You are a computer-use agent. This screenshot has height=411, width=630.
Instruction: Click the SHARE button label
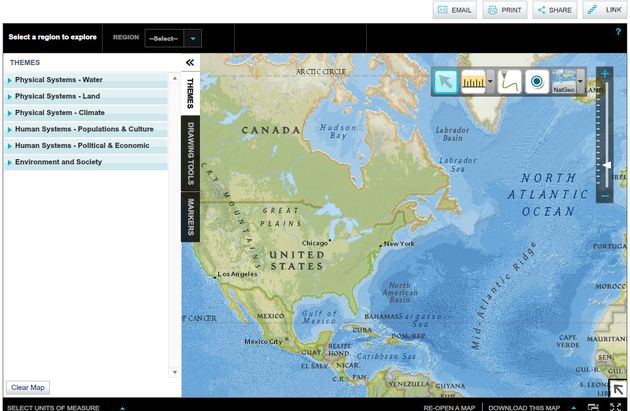pos(560,10)
